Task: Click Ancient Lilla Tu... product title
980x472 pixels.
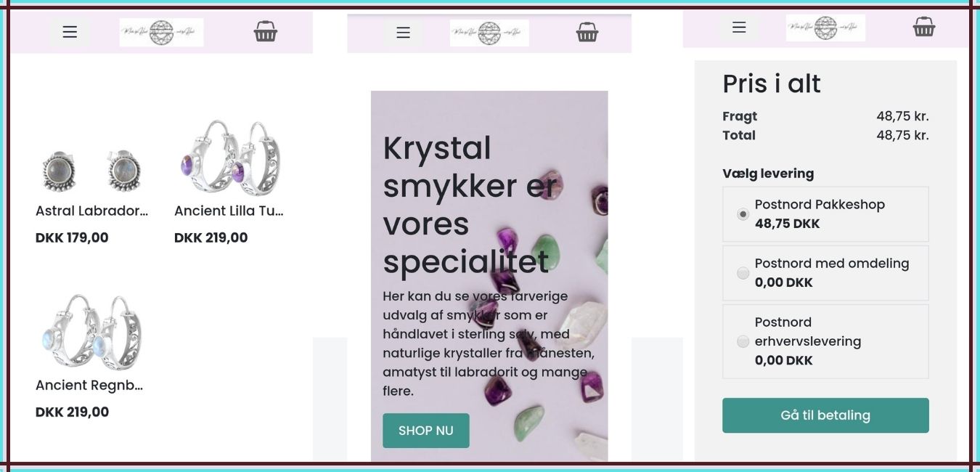Action: [229, 211]
